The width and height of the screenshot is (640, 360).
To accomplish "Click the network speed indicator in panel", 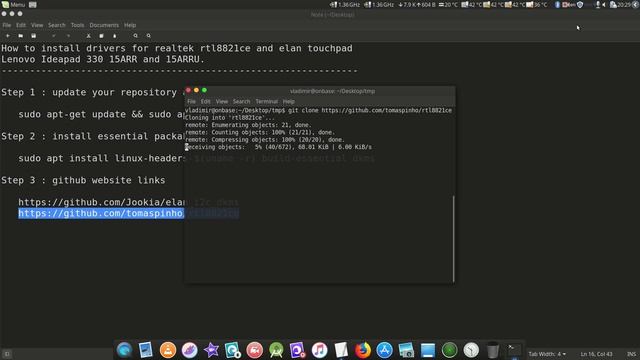I will 417,4.
